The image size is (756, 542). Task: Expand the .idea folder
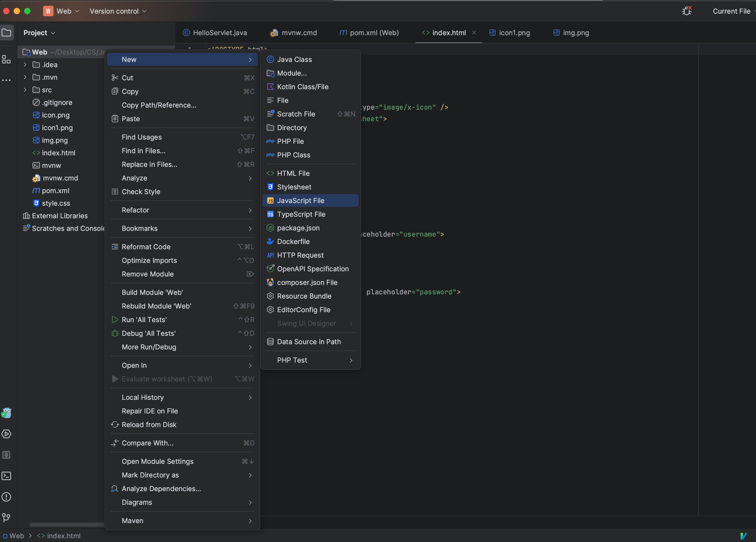(x=25, y=65)
